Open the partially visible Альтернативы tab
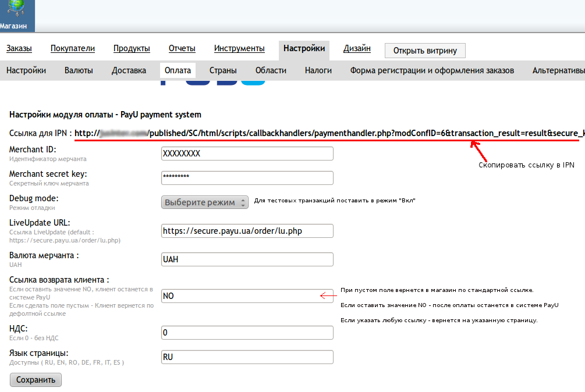 pos(558,70)
